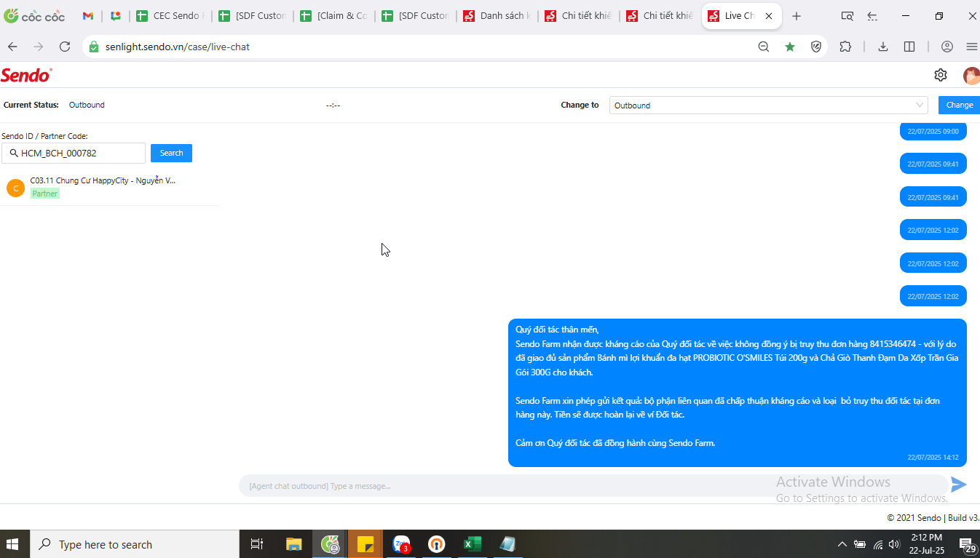Viewport: 980px width, 558px height.
Task: Open Sticky Notes from the taskbar
Action: pos(365,544)
